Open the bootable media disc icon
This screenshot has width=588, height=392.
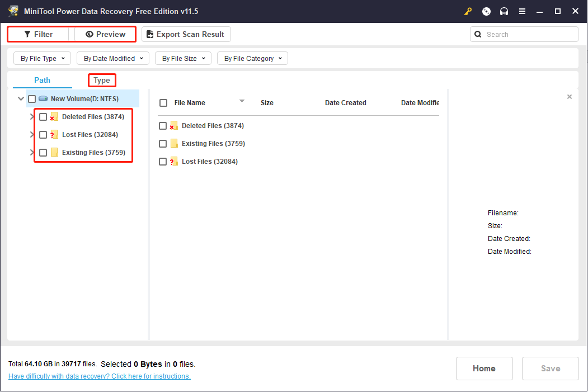click(486, 11)
